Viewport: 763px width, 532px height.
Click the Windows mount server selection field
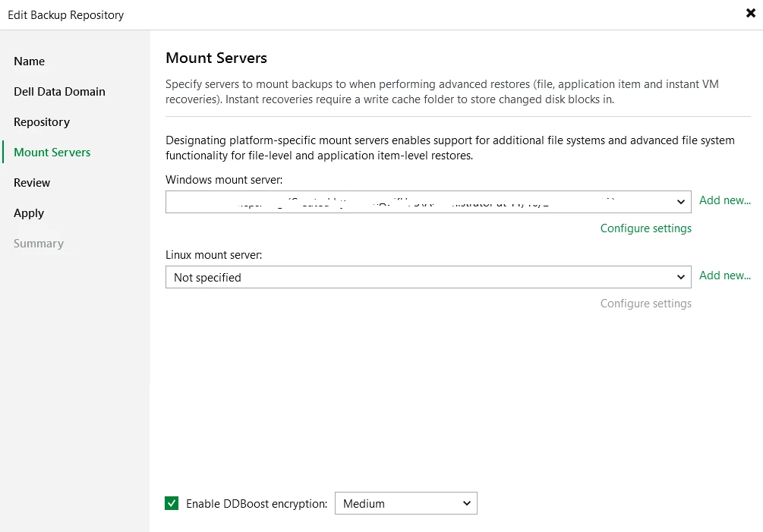[418, 202]
